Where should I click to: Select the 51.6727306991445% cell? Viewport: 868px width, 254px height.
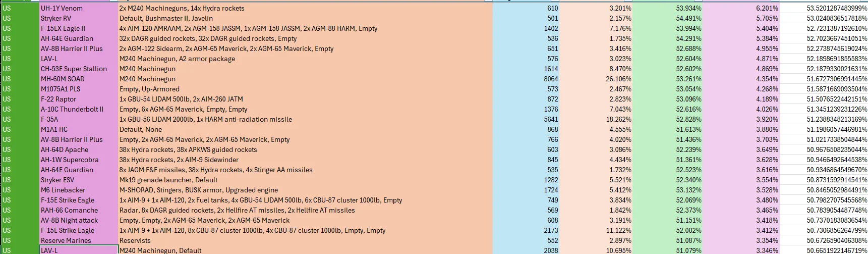(824, 79)
